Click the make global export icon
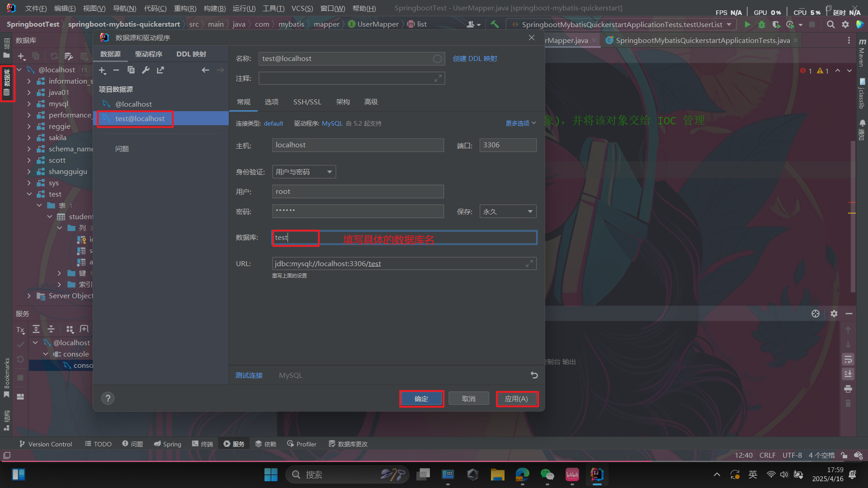Screen dimensions: 868x488 click(160, 70)
